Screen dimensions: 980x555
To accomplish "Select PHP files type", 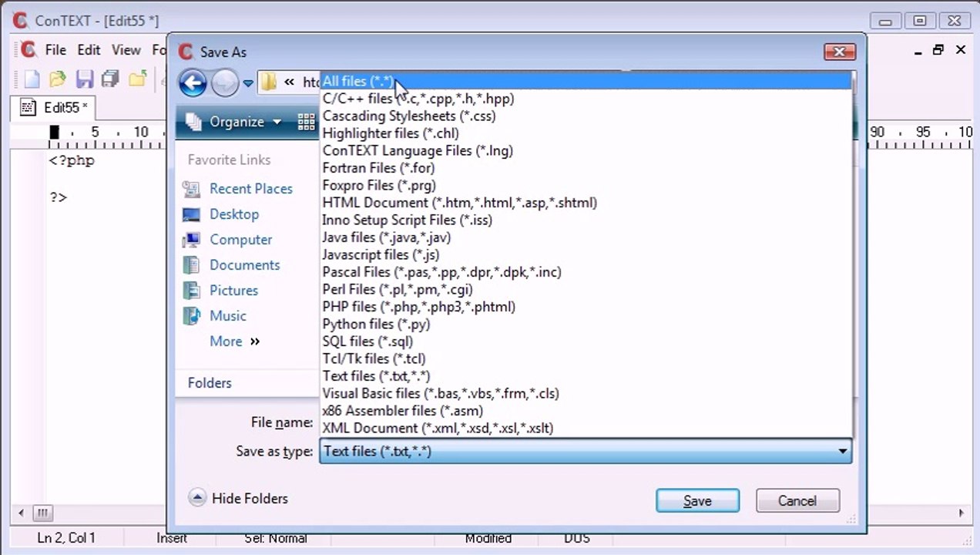I will click(586, 307).
